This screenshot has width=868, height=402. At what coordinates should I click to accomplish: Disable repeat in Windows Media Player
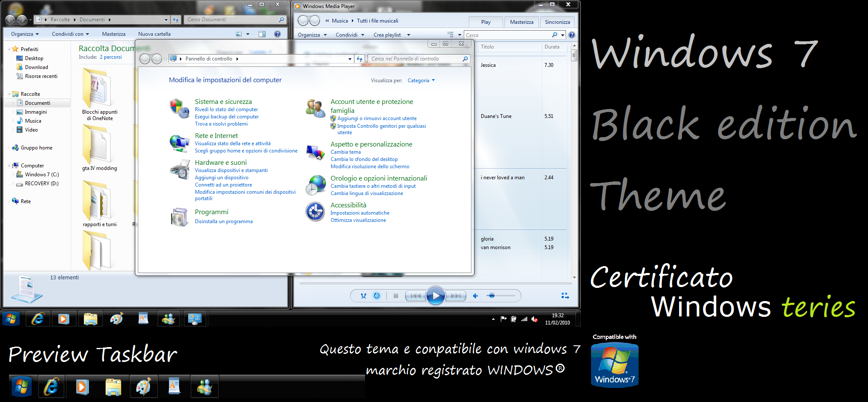coord(377,296)
